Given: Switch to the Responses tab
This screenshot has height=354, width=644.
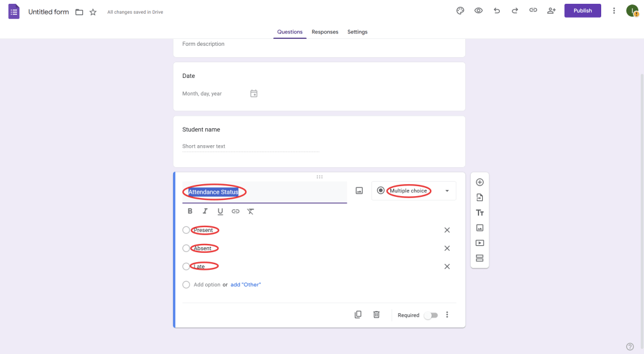Looking at the screenshot, I should 325,32.
